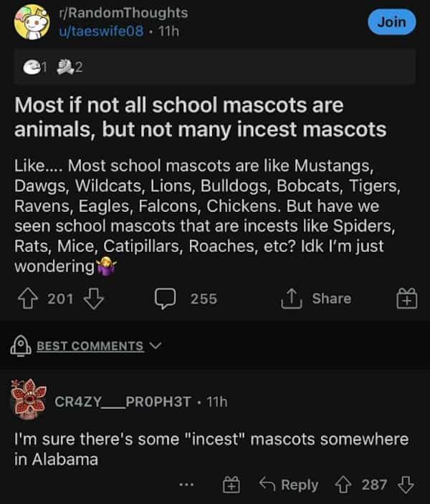Downvote CR4ZY___PR0PH3T's comment
The width and height of the screenshot is (430, 504).
click(406, 485)
